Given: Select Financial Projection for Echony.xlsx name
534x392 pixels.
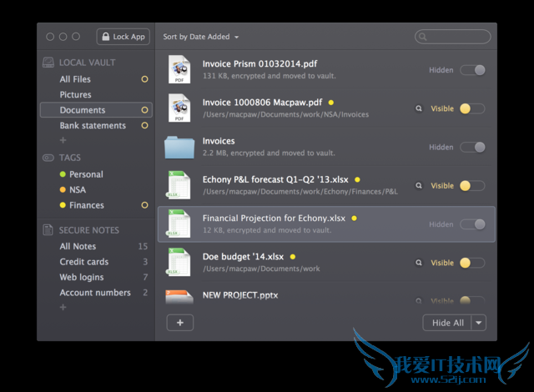Looking at the screenshot, I should click(x=274, y=219).
